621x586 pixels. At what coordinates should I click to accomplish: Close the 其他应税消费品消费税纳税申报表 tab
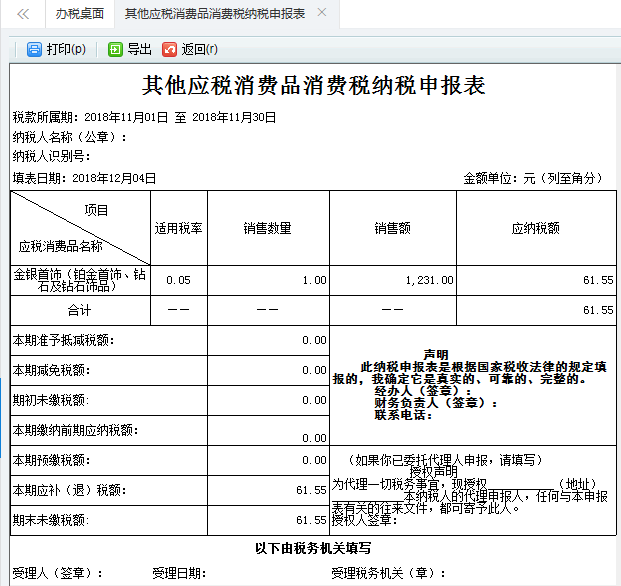pyautogui.click(x=322, y=12)
